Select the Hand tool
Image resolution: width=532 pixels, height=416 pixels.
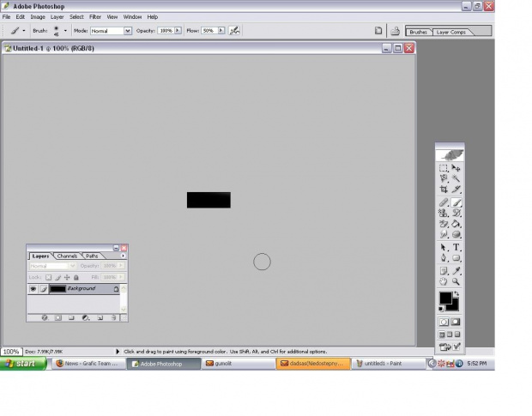point(444,281)
